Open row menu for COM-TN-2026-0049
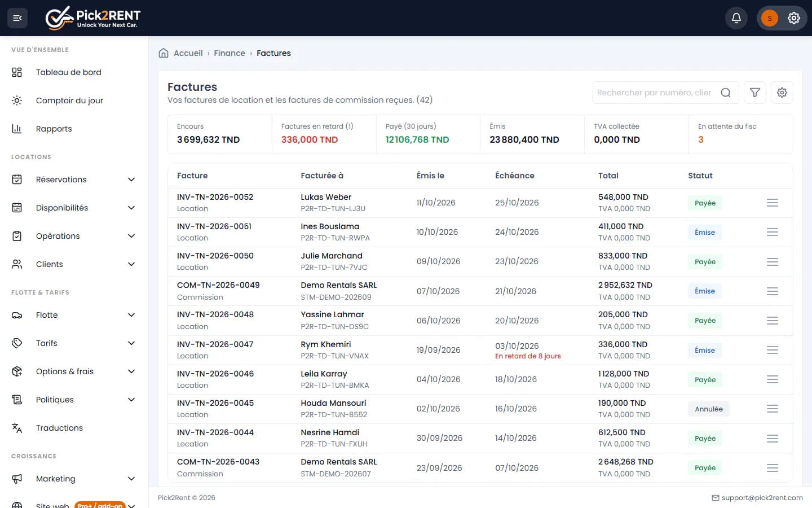 click(773, 291)
